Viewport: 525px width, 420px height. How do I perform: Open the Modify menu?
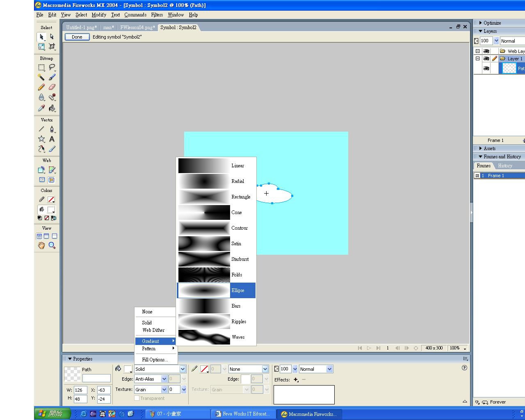pyautogui.click(x=99, y=15)
